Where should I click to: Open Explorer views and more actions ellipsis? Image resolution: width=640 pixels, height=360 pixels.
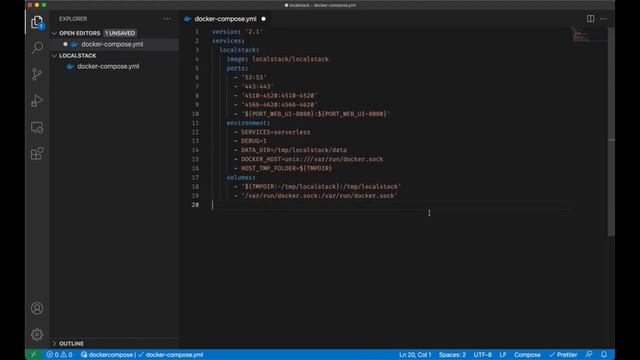tap(167, 19)
